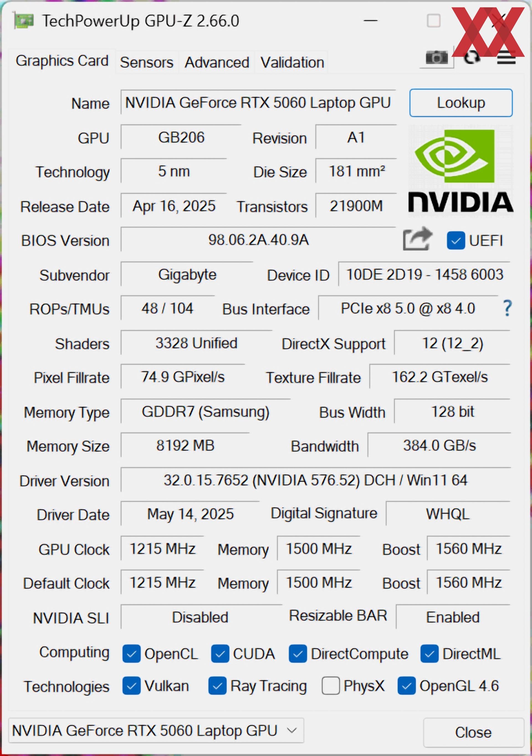The image size is (532, 756).
Task: Toggle the DirectML checkbox
Action: [429, 653]
